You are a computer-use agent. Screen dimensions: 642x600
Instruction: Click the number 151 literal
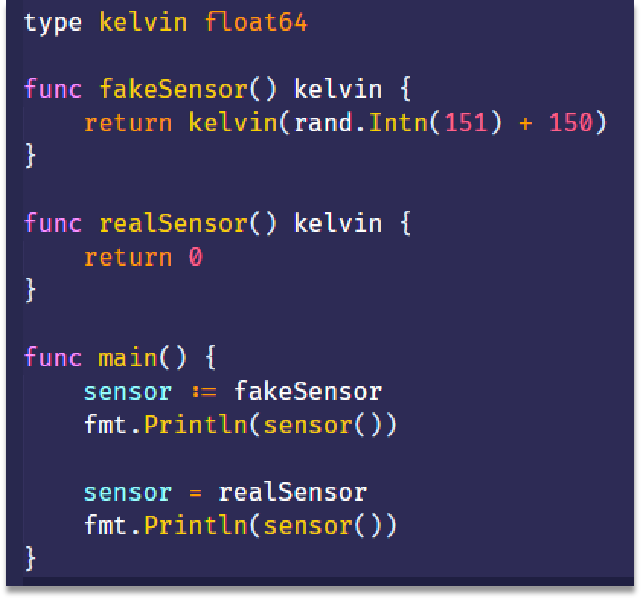[466, 122]
